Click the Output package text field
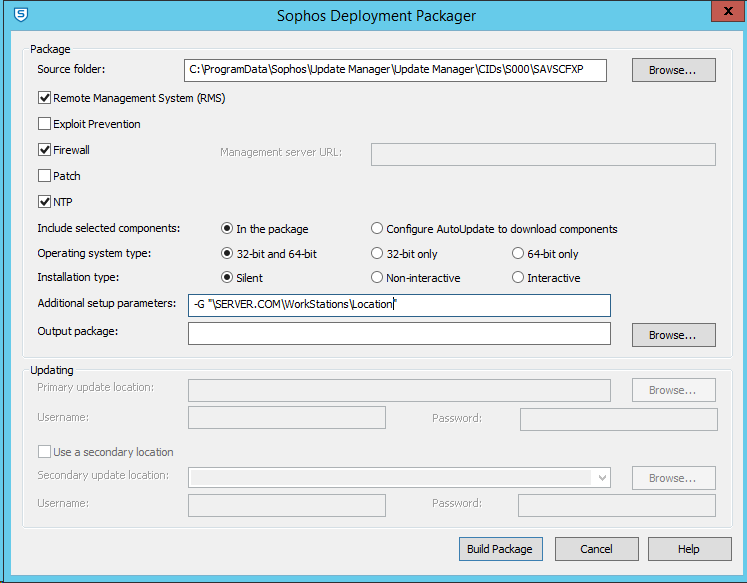The height and width of the screenshot is (583, 747). click(399, 333)
